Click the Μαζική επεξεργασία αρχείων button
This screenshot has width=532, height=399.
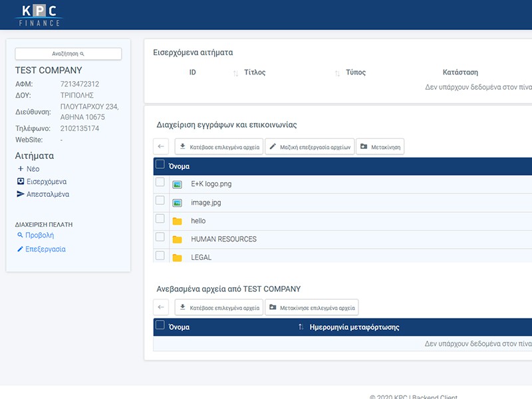point(309,146)
